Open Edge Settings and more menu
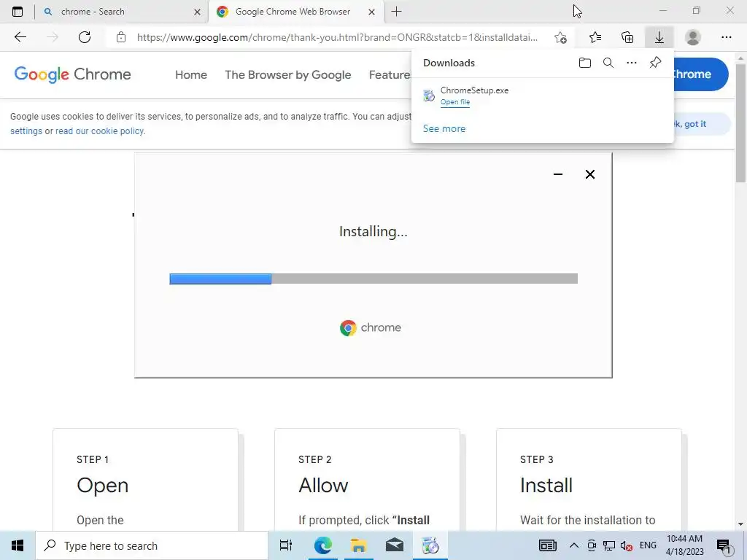This screenshot has width=747, height=560. (x=726, y=37)
